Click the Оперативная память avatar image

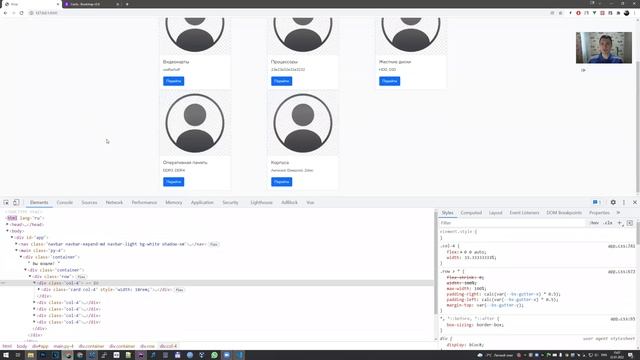pyautogui.click(x=195, y=123)
